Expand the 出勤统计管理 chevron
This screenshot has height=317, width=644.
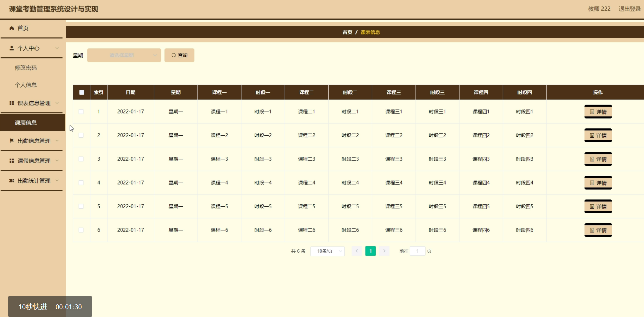pyautogui.click(x=57, y=181)
